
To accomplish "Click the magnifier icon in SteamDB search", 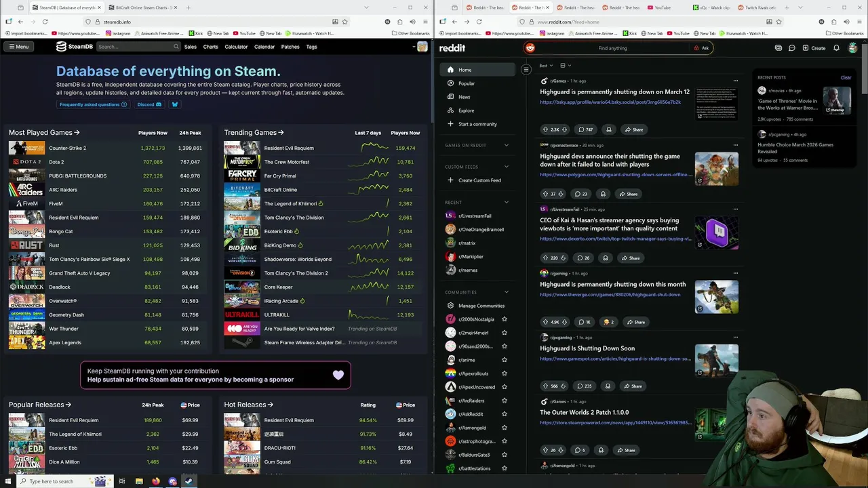I will pyautogui.click(x=176, y=47).
